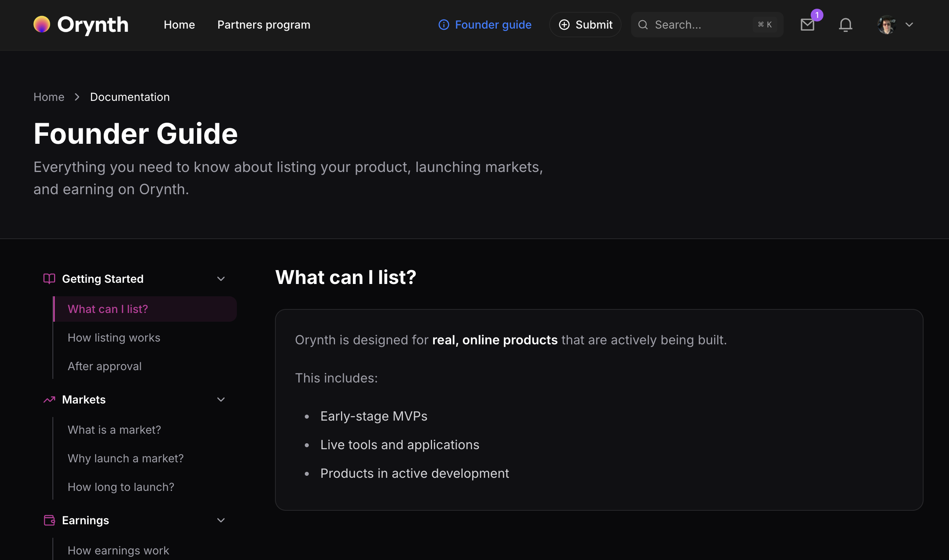Open the notifications bell icon
The width and height of the screenshot is (949, 560).
[x=845, y=25]
